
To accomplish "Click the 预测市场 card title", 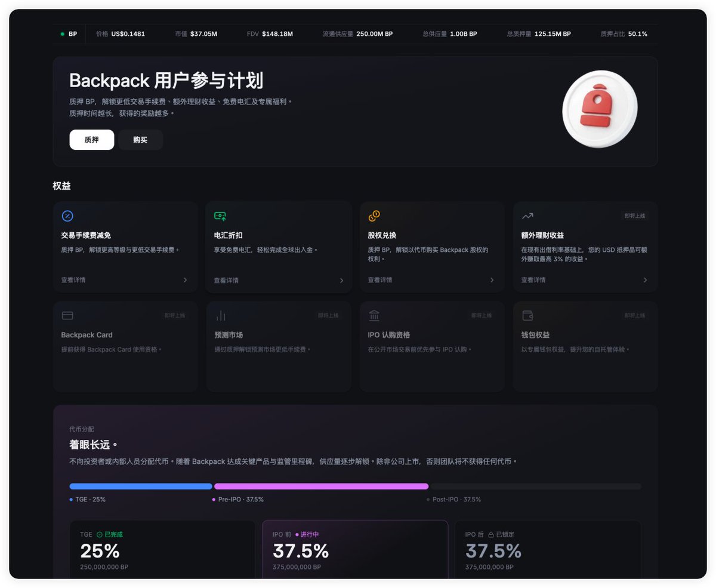I will (x=229, y=335).
